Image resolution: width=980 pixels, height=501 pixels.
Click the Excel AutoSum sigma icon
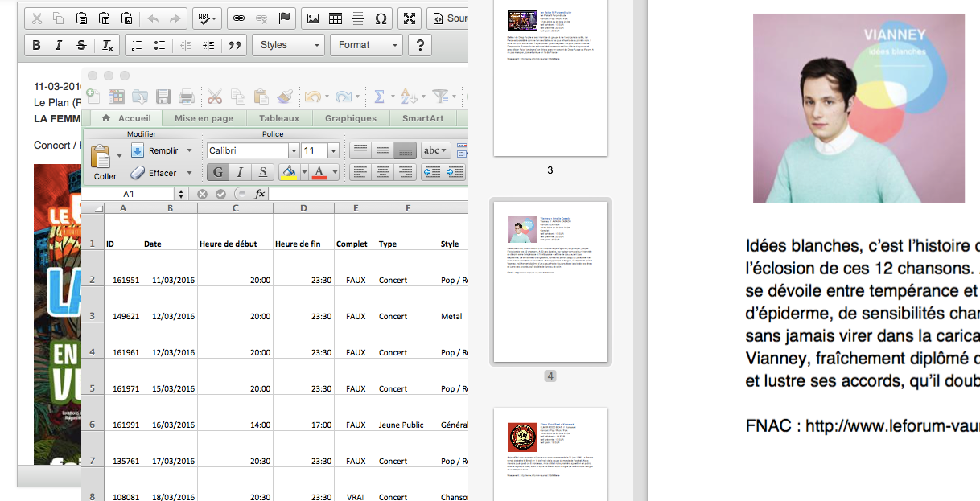[x=380, y=97]
